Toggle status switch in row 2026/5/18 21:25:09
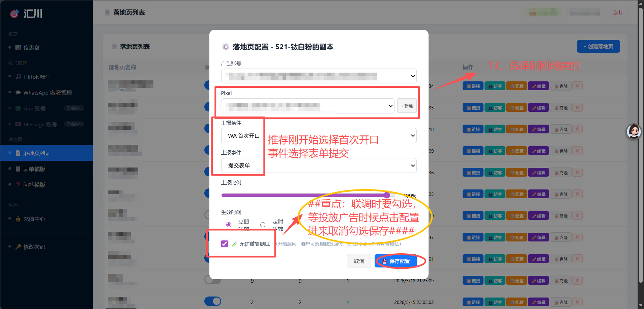Viewport: 644px width, 309px height. 213,280
